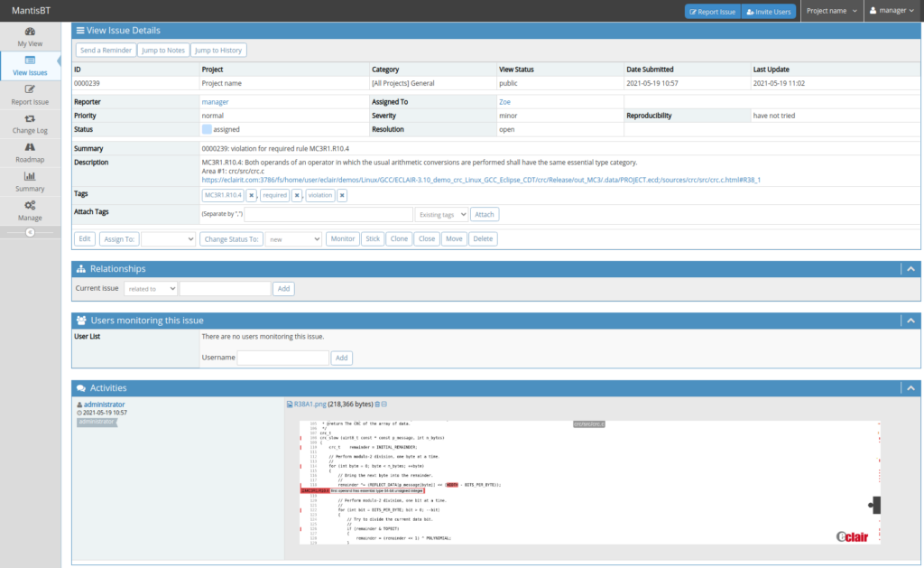Screen dimensions: 924x568
Task: Click the Close issue button
Action: (x=427, y=239)
